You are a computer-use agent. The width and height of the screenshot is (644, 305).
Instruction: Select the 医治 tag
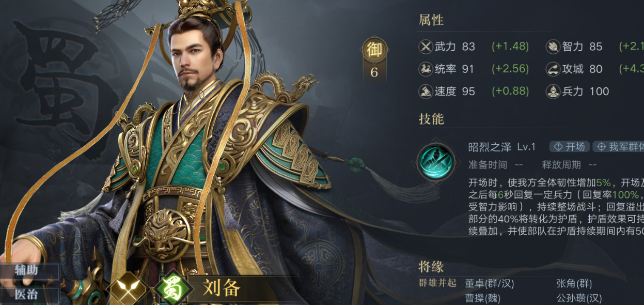click(28, 295)
